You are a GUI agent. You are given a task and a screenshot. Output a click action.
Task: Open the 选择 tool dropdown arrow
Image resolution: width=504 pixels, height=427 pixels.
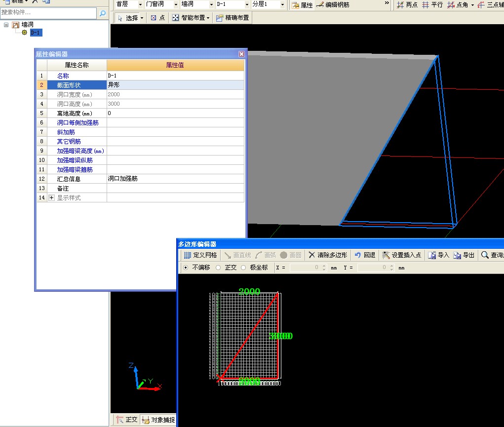tap(142, 18)
